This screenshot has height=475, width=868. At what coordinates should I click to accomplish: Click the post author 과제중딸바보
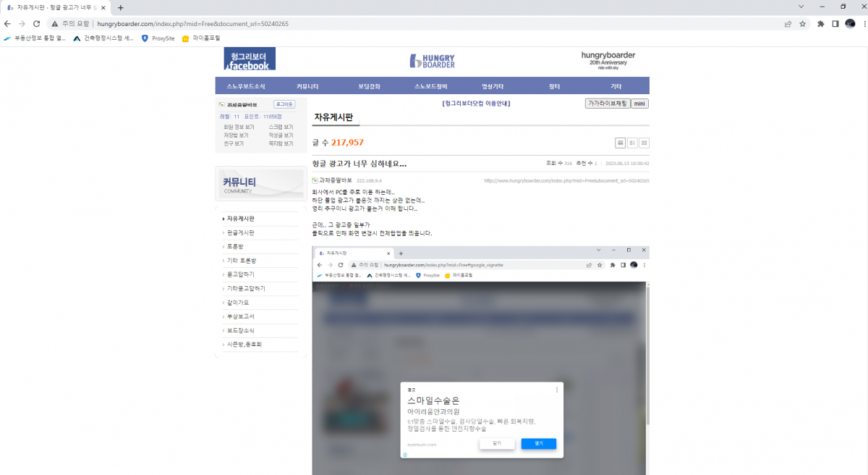click(335, 180)
